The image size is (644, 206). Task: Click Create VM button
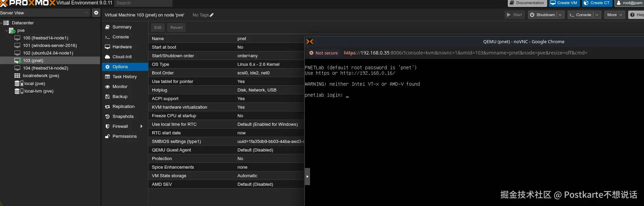pos(564,3)
